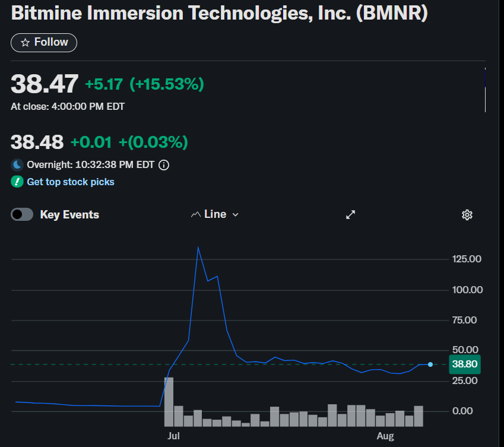Click the Jul axis label
Screen dimensions: 504x447
pyautogui.click(x=173, y=436)
